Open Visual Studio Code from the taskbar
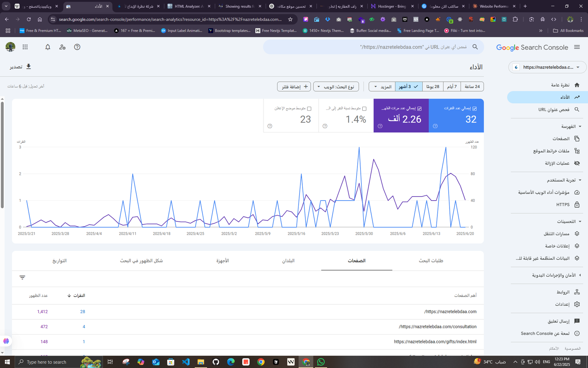The width and height of the screenshot is (588, 368). [x=186, y=362]
